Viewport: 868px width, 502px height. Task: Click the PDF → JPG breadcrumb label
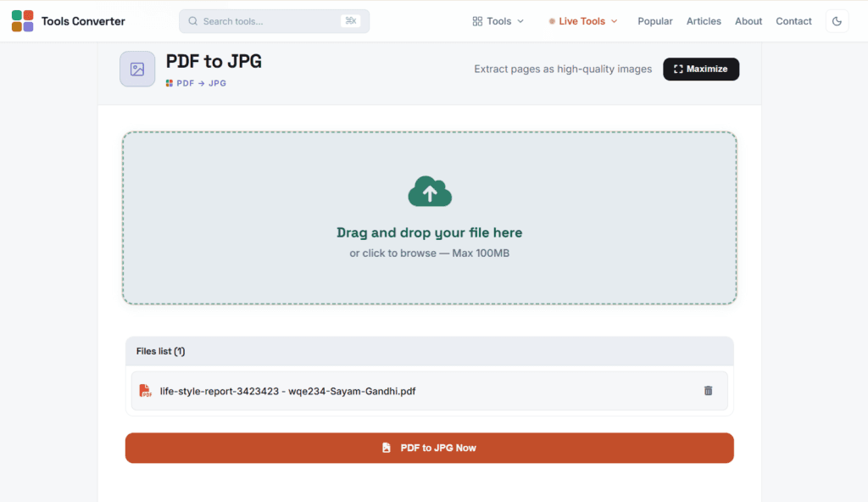202,83
